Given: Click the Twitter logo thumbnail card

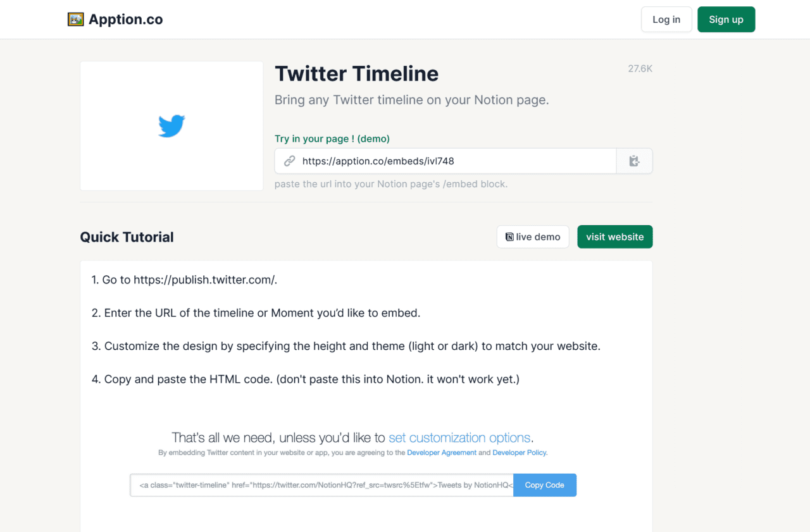Looking at the screenshot, I should (171, 125).
